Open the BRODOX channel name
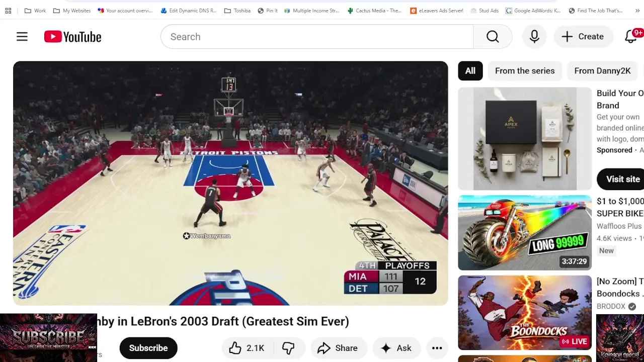Viewport: 644px width, 362px height. click(x=611, y=306)
